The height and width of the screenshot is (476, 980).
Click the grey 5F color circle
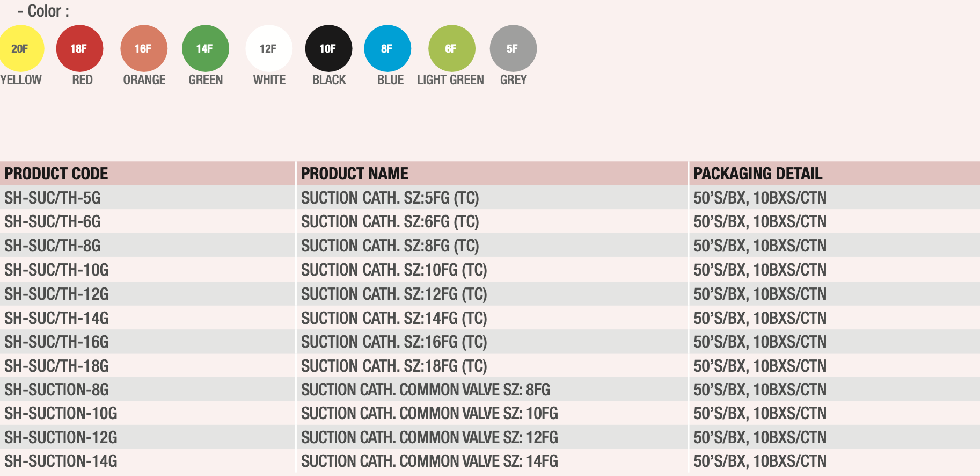tap(513, 48)
